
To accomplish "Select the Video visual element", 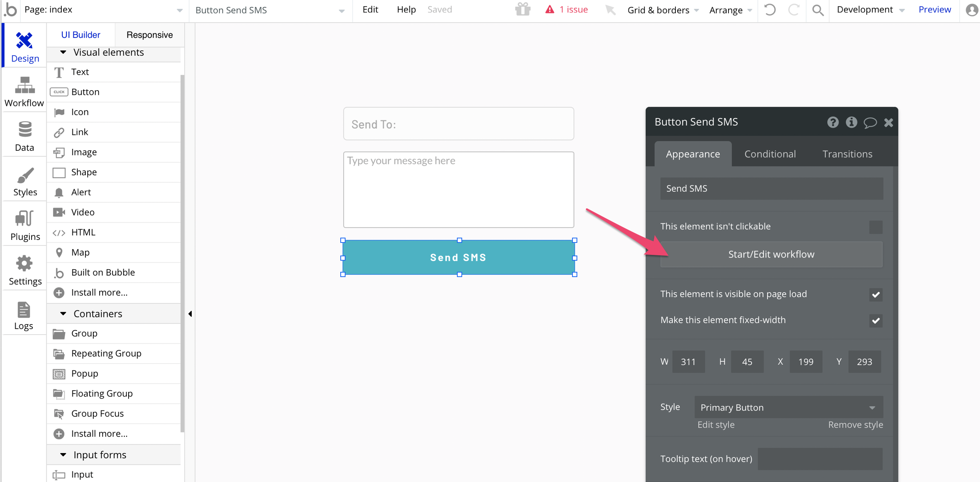I will tap(113, 212).
